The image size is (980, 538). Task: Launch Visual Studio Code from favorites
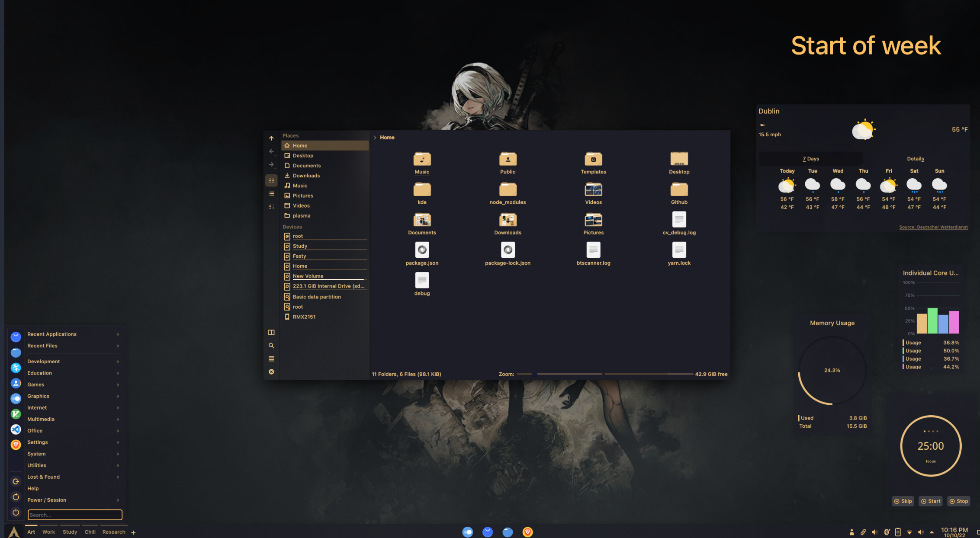(16, 429)
